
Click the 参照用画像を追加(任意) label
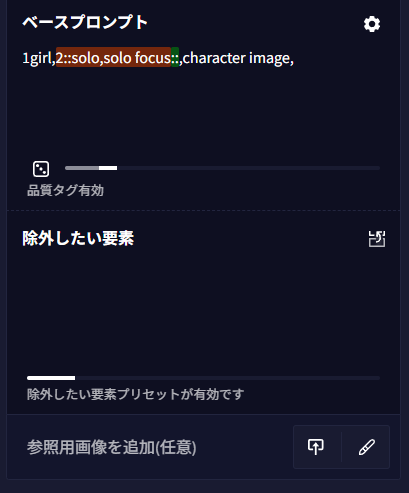(x=111, y=447)
